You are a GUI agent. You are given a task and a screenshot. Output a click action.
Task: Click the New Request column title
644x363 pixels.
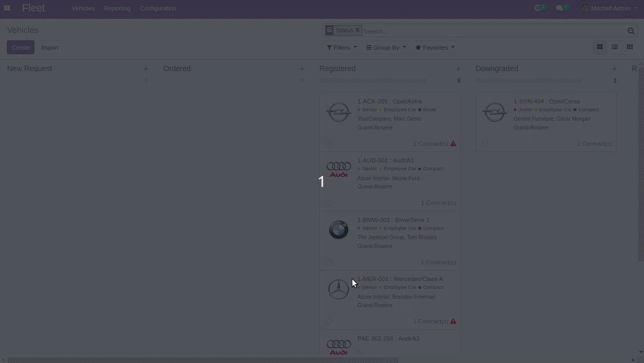click(x=30, y=68)
